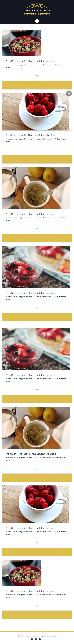
Task: Click the scroll-to-top arrow button
Action: coord(69,93)
